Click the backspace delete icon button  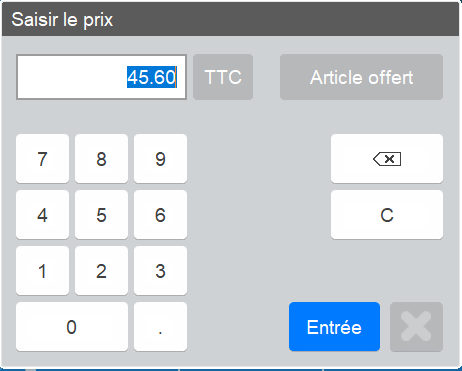click(x=387, y=159)
